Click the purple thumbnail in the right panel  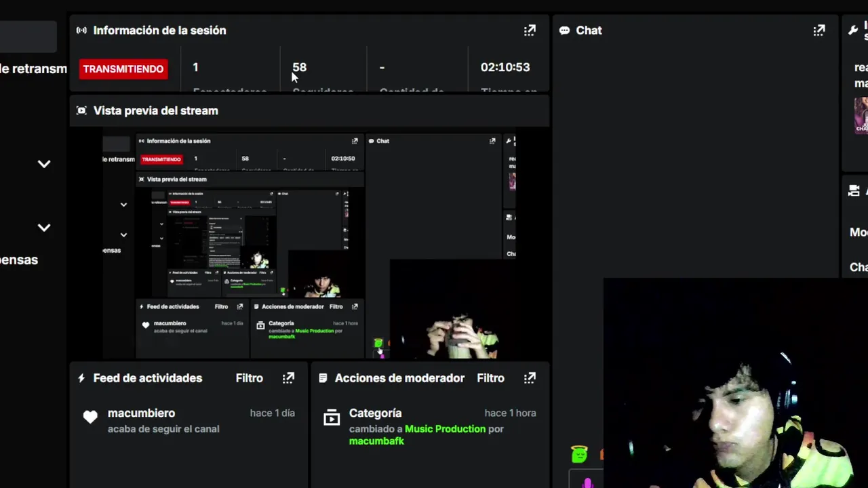861,115
